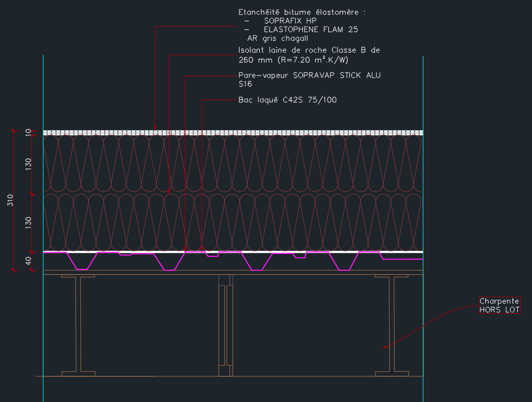Select the 40 dimension value
Screen dimensions: 532x402
click(x=28, y=261)
